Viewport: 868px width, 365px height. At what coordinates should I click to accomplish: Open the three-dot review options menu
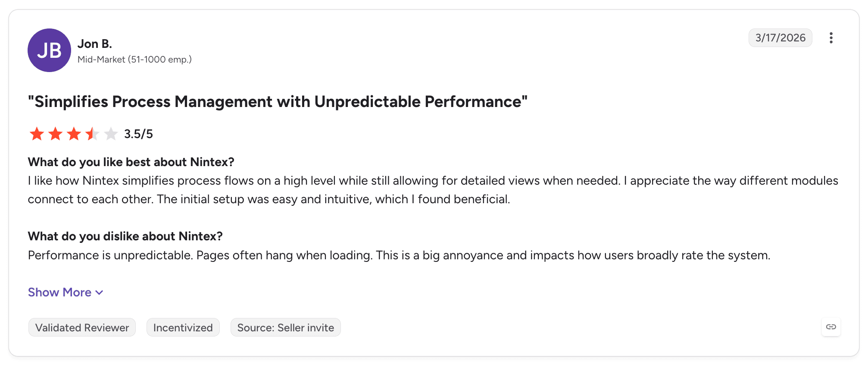[x=831, y=38]
